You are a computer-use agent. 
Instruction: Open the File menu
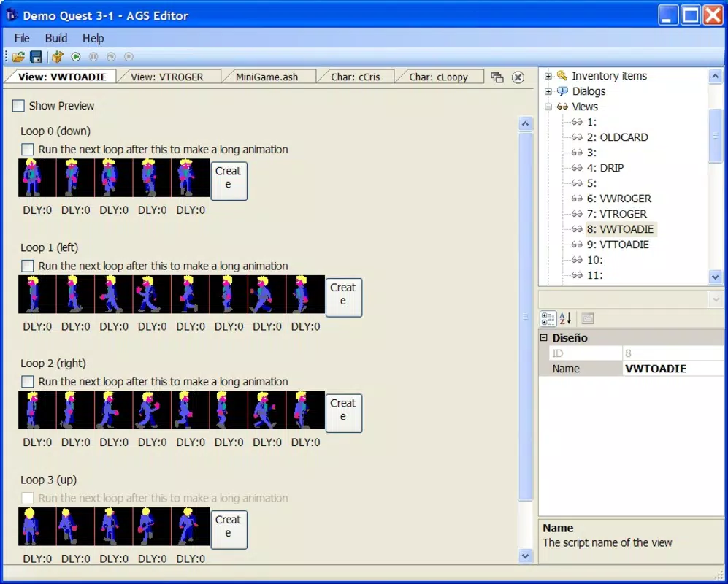pyautogui.click(x=22, y=38)
